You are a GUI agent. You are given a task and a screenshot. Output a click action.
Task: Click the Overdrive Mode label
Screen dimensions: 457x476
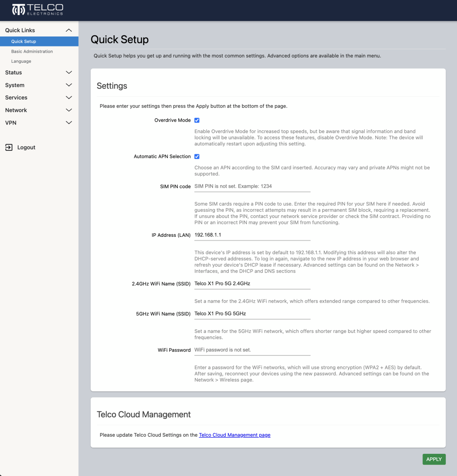[x=173, y=120]
